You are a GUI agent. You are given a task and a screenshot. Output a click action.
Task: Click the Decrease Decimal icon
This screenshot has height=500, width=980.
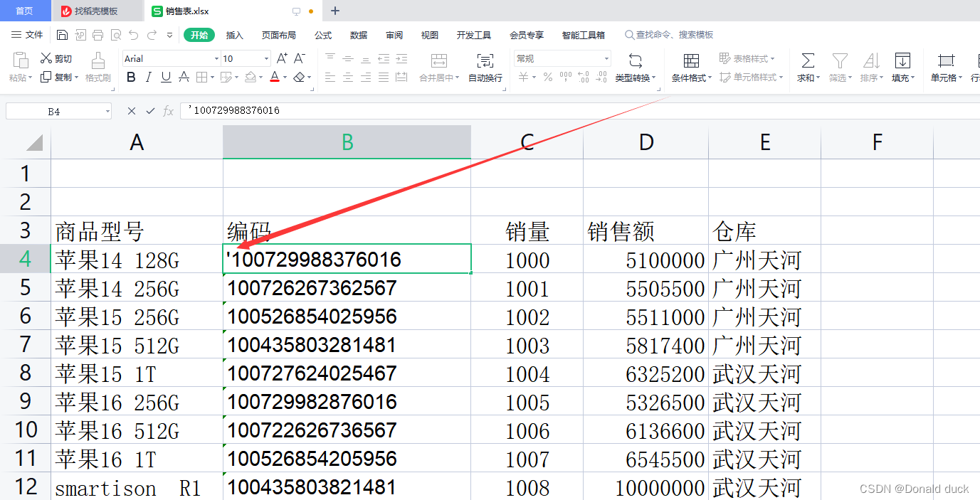601,78
